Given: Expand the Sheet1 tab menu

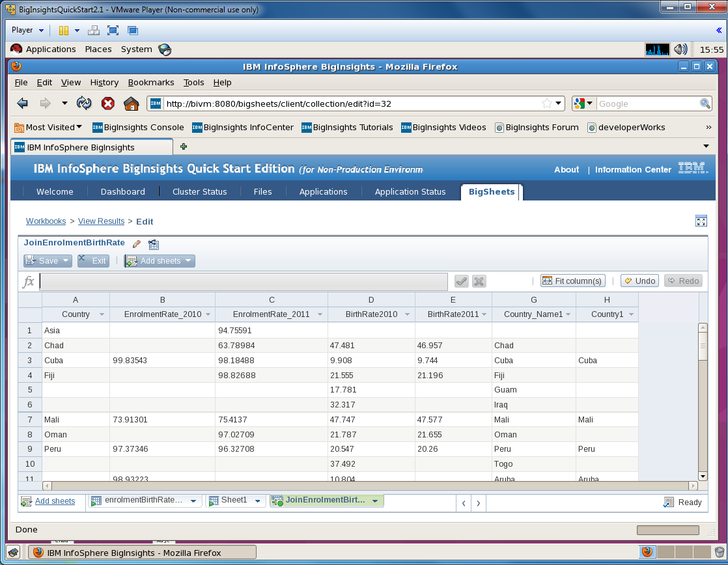Looking at the screenshot, I should point(258,501).
